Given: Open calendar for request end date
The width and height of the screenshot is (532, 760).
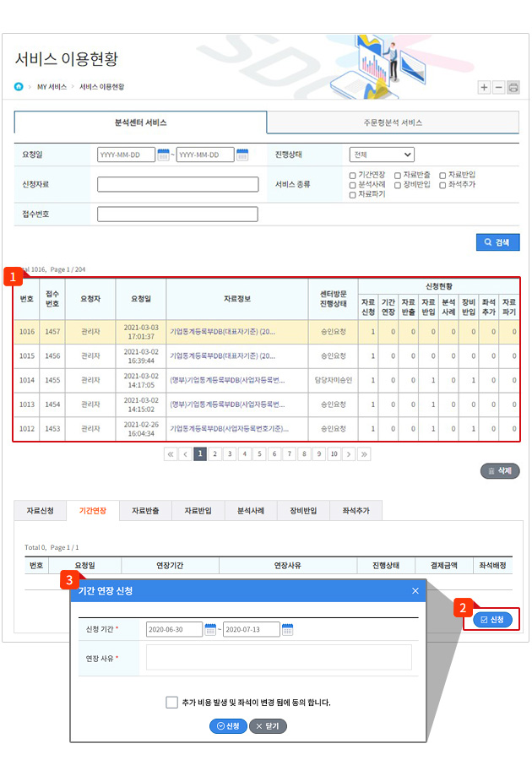Looking at the screenshot, I should tap(242, 155).
